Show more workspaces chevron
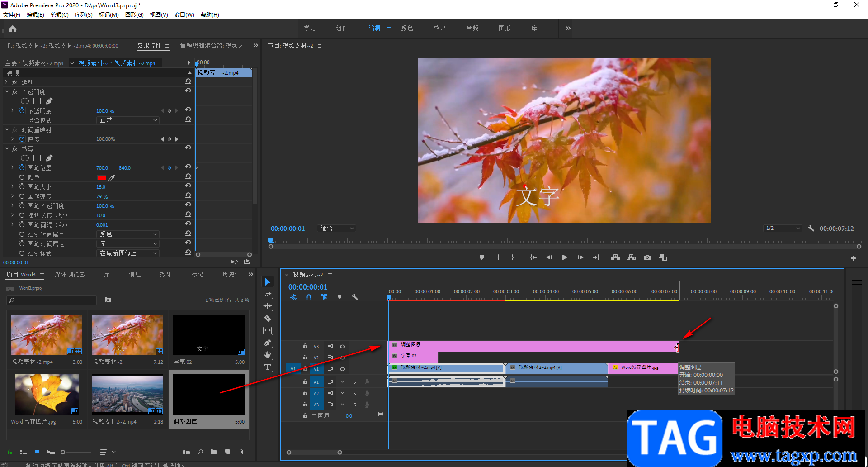Viewport: 868px width, 467px height. tap(568, 28)
